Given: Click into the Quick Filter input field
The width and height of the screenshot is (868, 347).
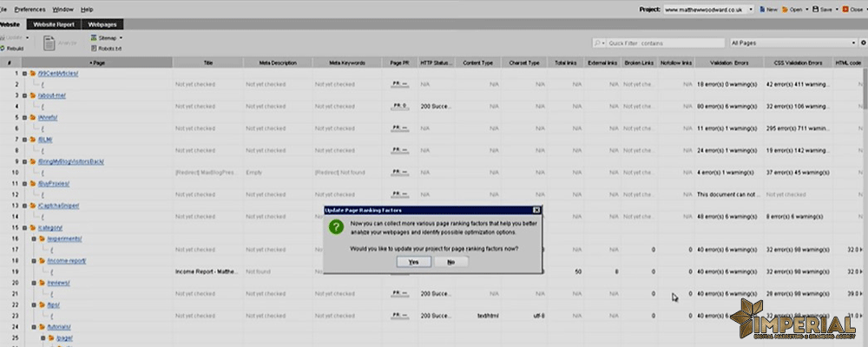Looking at the screenshot, I should (x=664, y=43).
